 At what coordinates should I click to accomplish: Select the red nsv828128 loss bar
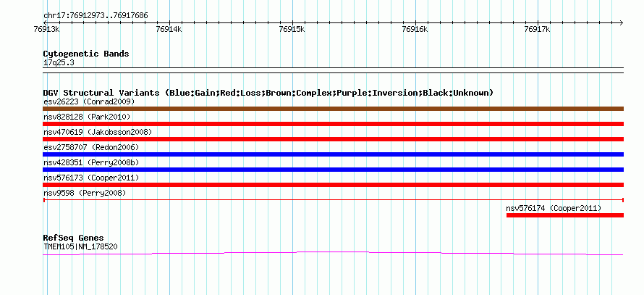click(333, 124)
